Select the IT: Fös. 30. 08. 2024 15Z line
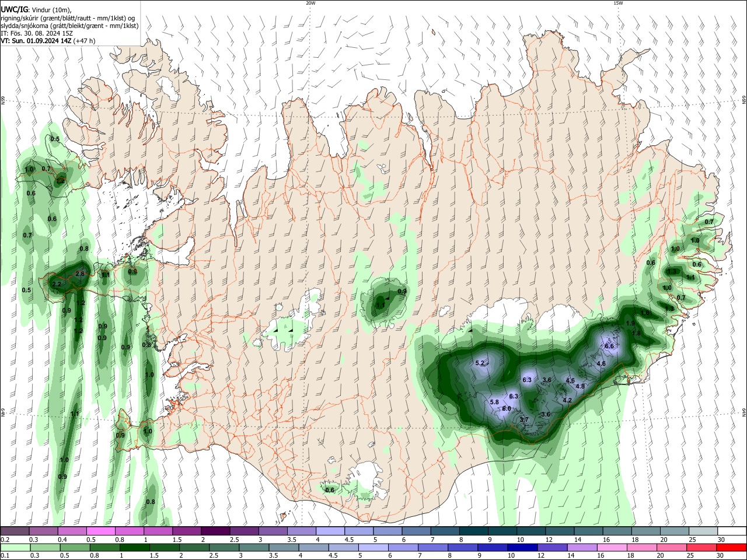 (x=36, y=33)
